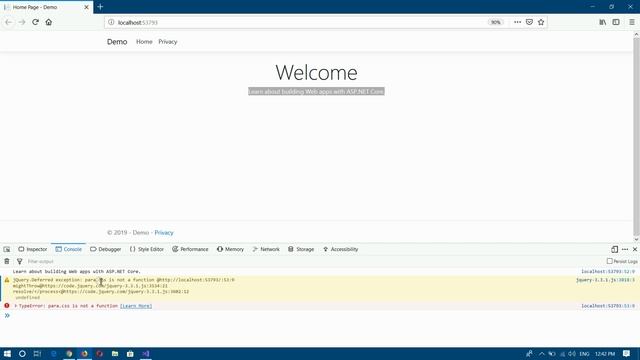Open the Firefox hamburger menu
This screenshot has width=640, height=360.
pos(632,22)
